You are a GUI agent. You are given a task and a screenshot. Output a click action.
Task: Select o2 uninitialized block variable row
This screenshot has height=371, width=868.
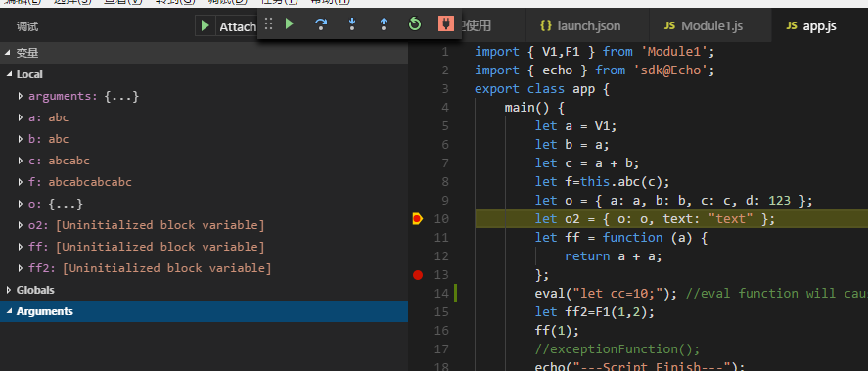click(204, 225)
